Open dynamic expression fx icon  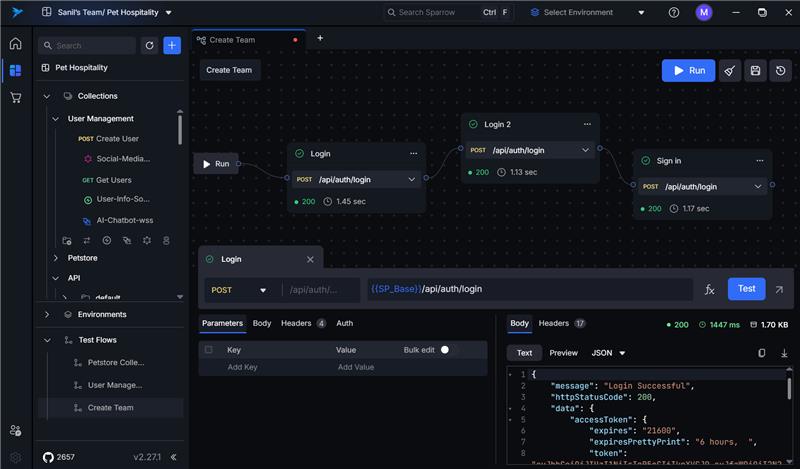coord(709,289)
